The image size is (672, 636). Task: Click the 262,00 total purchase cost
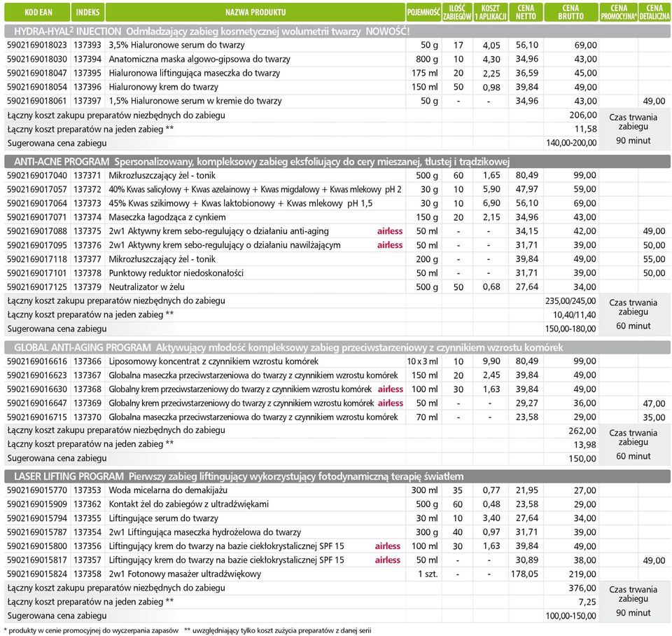582,431
